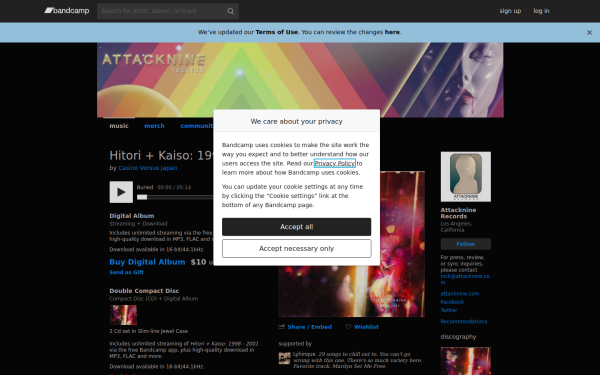Click Buy Digital Album
600x375 pixels.
[x=147, y=262]
